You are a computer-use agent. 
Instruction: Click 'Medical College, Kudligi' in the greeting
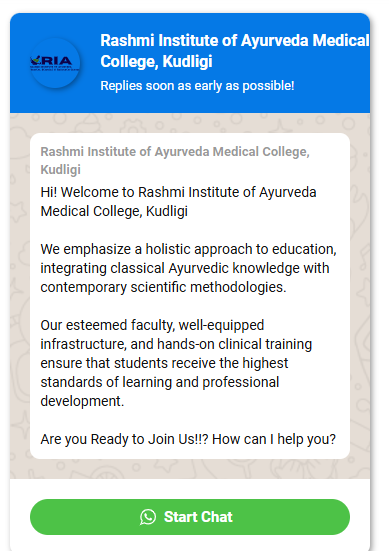114,211
